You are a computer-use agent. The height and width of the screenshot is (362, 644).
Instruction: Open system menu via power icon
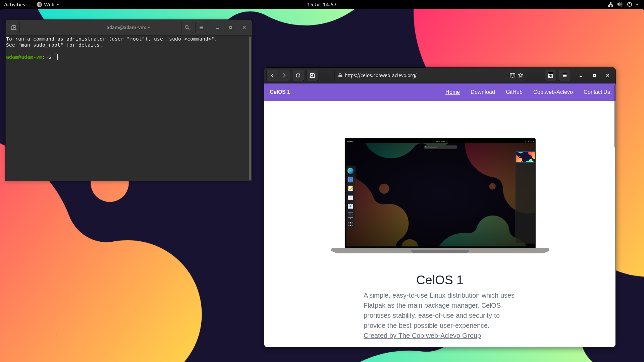(630, 4)
